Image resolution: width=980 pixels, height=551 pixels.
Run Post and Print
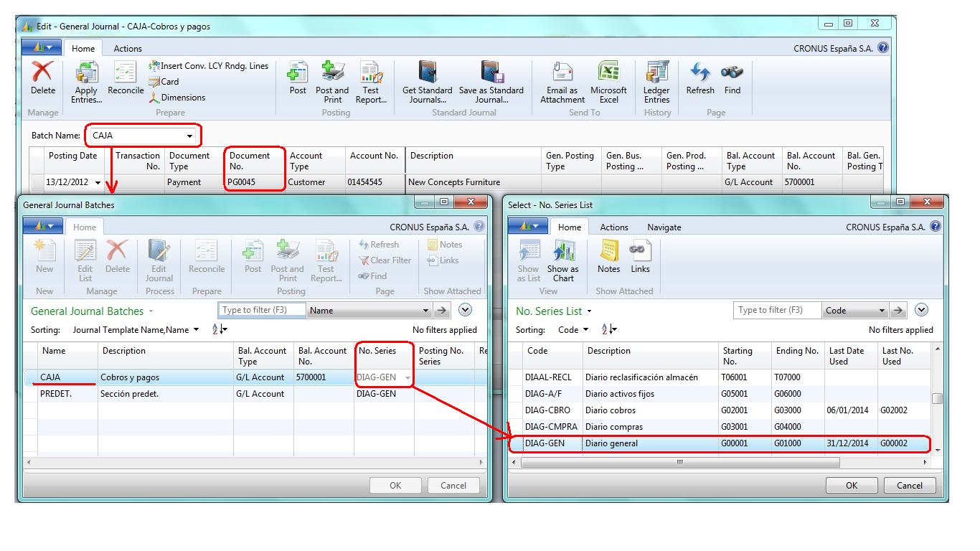click(x=332, y=81)
